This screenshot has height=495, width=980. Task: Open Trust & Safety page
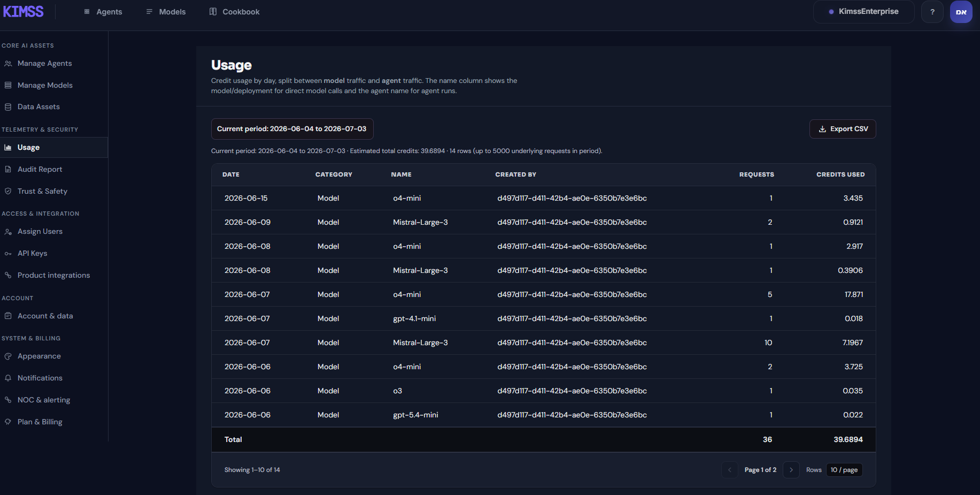tap(53, 191)
